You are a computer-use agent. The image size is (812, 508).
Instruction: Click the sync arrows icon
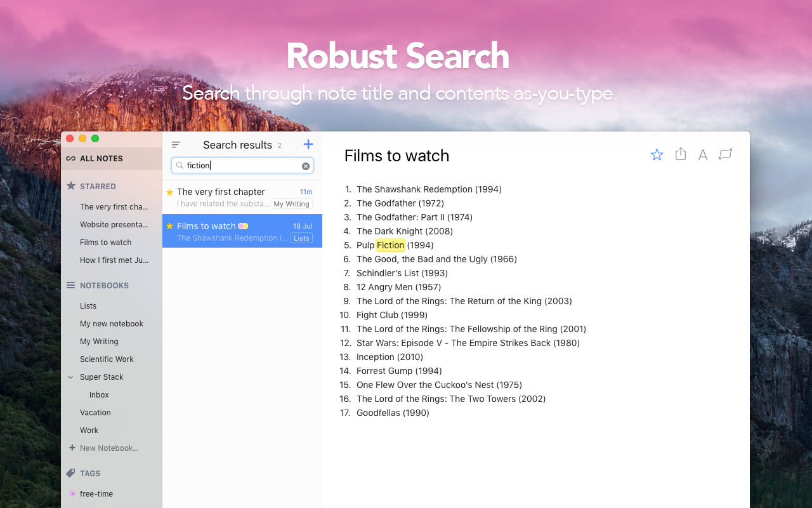click(725, 154)
